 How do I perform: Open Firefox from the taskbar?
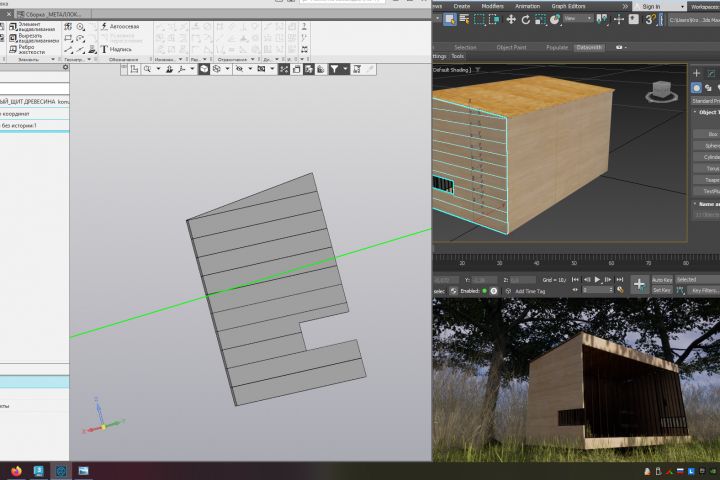click(x=17, y=471)
